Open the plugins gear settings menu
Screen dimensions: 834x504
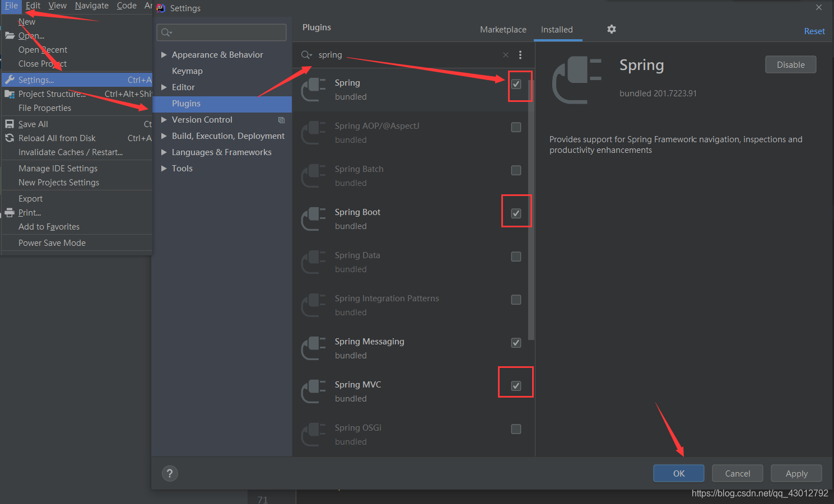[x=612, y=29]
